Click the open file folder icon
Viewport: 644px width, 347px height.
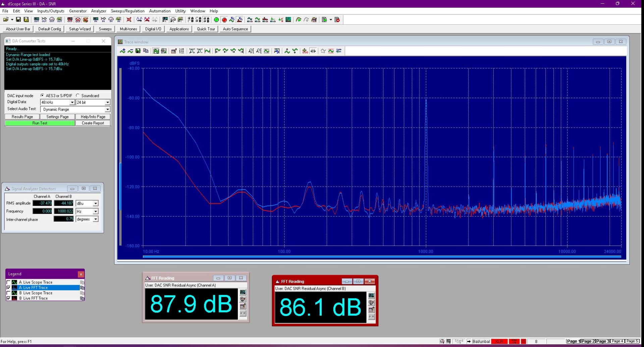point(6,20)
